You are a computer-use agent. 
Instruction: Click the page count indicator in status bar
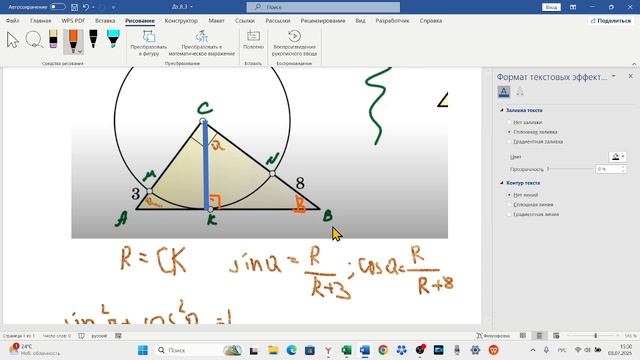(19, 336)
